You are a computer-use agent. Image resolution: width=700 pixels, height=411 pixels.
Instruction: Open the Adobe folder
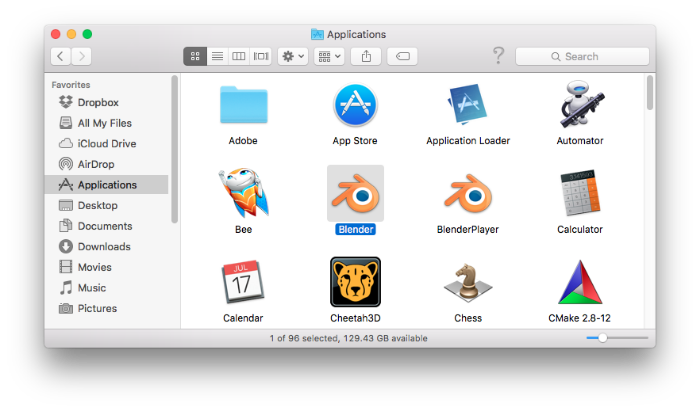pyautogui.click(x=243, y=105)
